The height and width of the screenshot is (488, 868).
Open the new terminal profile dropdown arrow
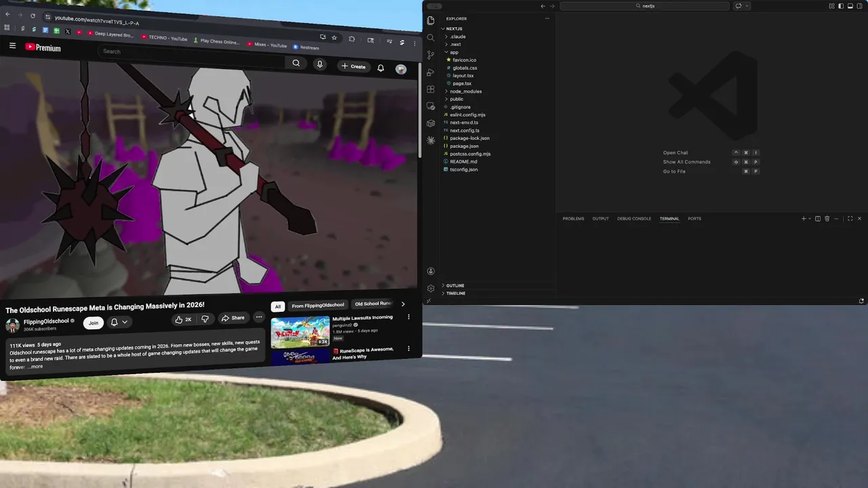810,218
